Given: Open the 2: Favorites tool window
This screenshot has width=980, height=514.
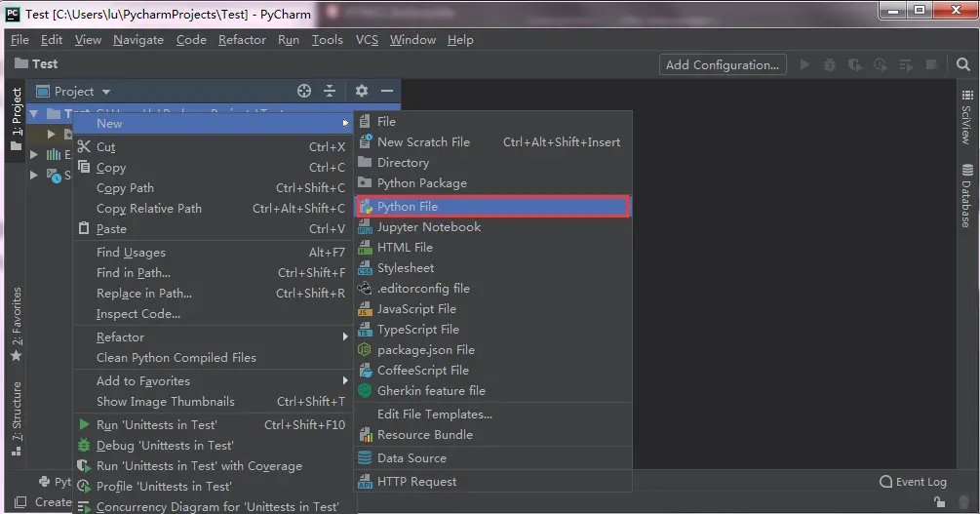Looking at the screenshot, I should (17, 324).
